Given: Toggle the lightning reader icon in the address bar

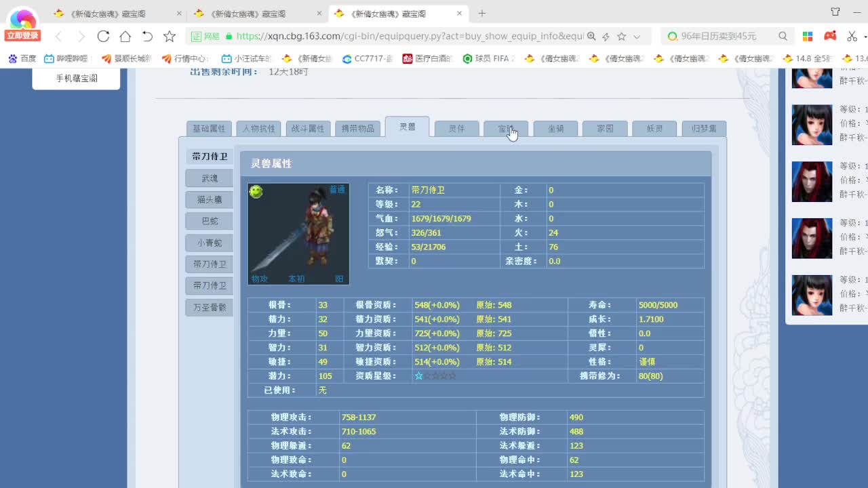Looking at the screenshot, I should [x=605, y=36].
